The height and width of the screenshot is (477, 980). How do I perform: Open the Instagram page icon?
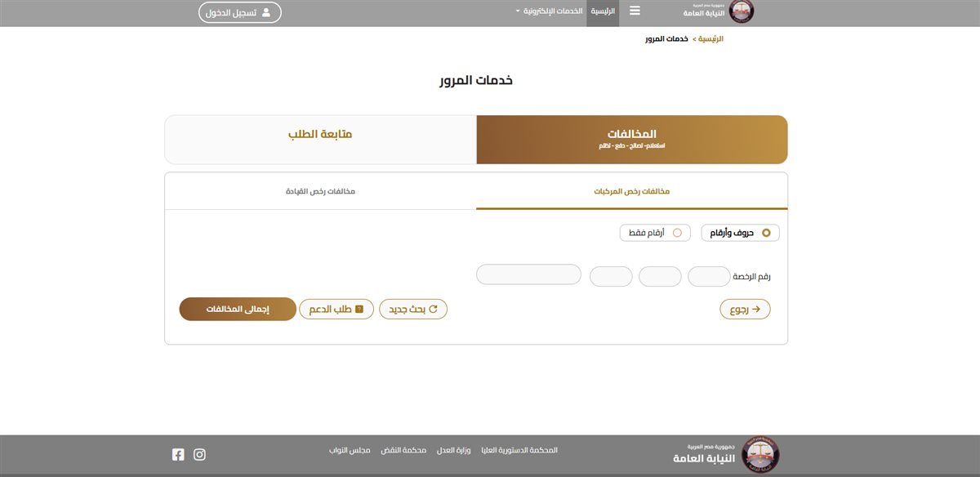199,455
